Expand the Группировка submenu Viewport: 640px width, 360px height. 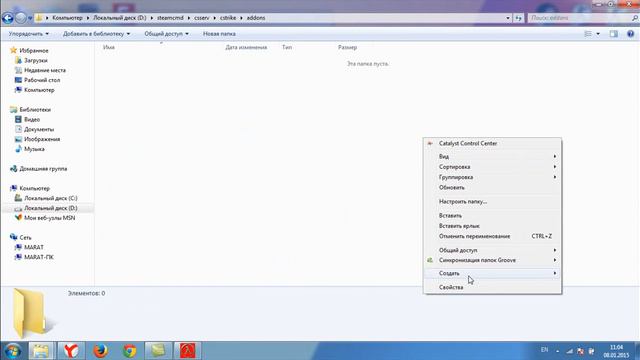tap(492, 177)
